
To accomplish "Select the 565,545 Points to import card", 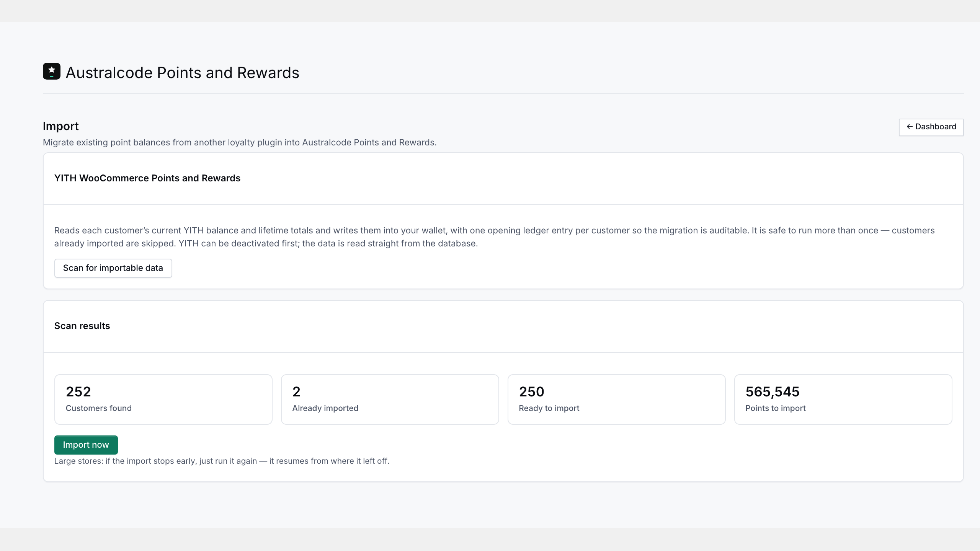I will [843, 399].
